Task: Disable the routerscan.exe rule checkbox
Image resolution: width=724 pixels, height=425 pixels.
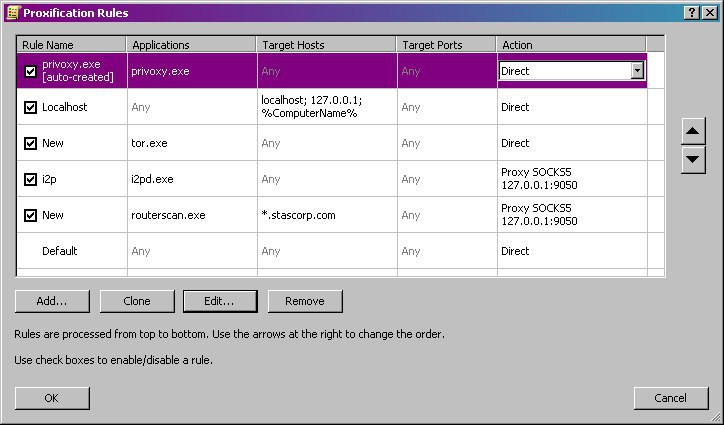Action: 30,215
